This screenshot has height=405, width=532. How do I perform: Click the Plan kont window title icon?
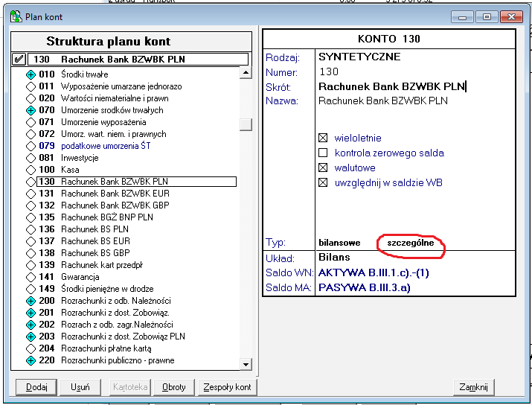point(16,16)
